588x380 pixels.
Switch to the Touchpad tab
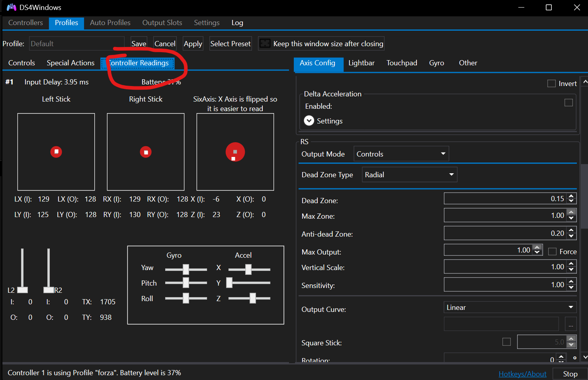pos(402,63)
